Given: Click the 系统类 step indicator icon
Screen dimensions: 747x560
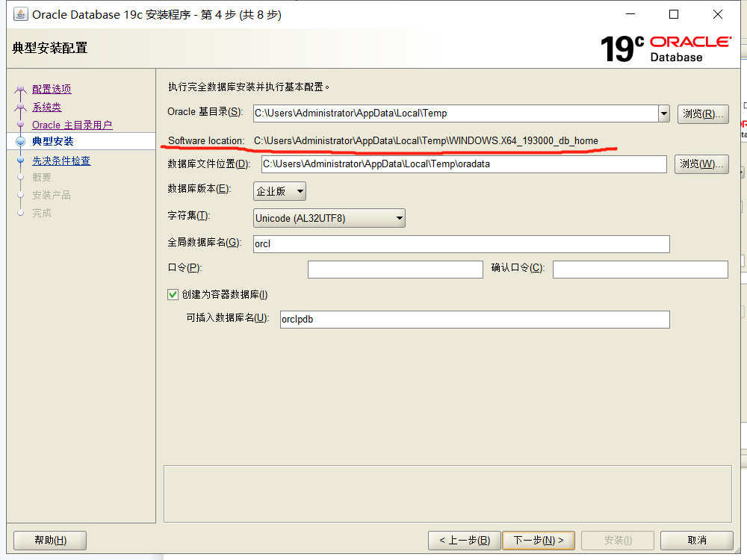Looking at the screenshot, I should point(20,107).
